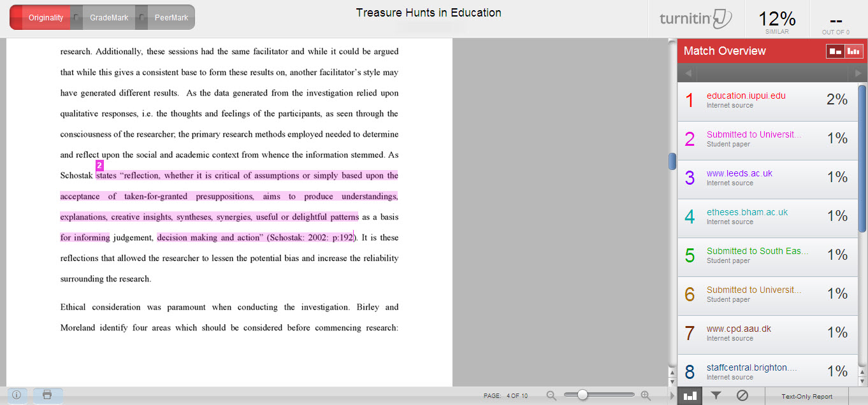
Task: Select the match overview bar chart icon
Action: [x=690, y=395]
